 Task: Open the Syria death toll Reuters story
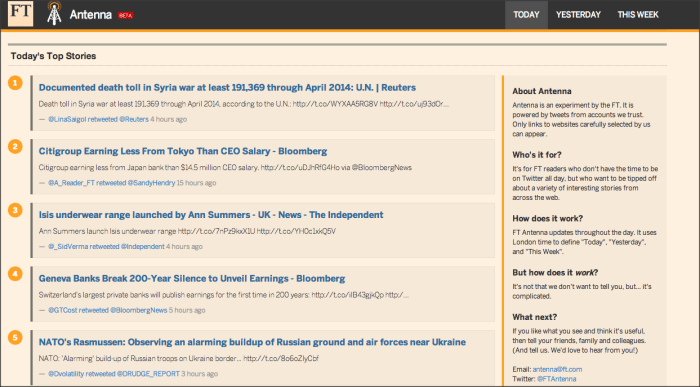(x=227, y=87)
